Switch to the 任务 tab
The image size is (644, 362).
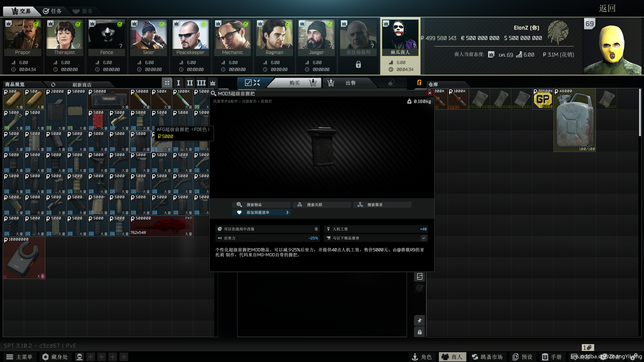coord(52,11)
